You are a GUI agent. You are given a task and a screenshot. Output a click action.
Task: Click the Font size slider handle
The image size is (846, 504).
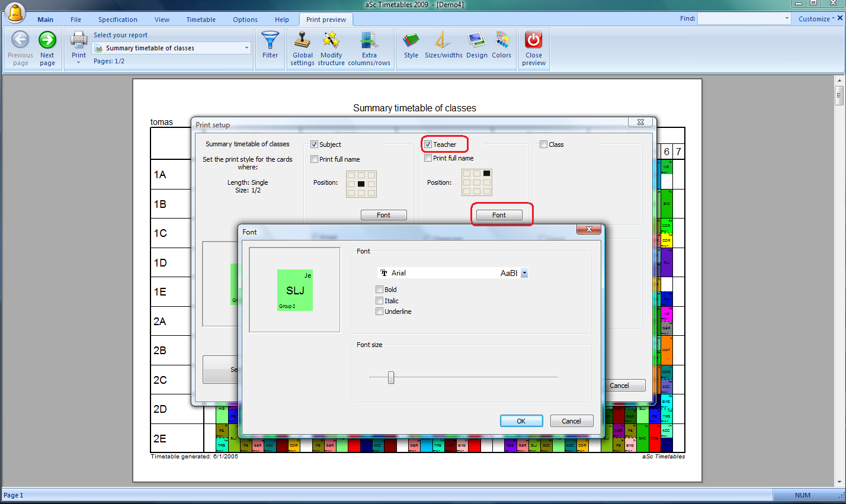tap(391, 377)
